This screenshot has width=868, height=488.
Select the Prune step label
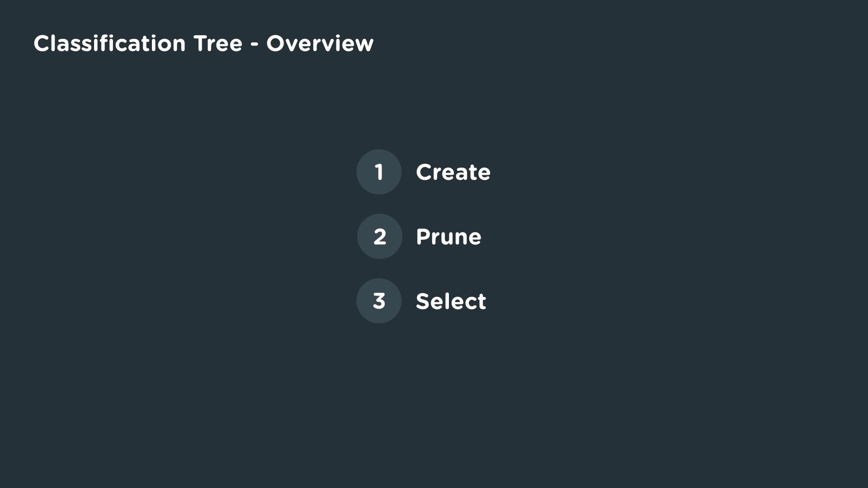(448, 237)
